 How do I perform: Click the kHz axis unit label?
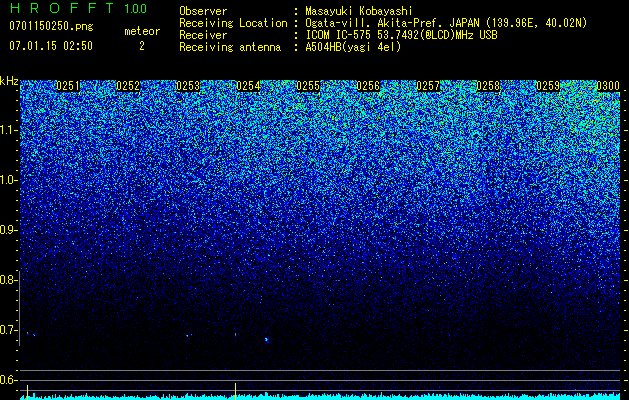coord(9,81)
